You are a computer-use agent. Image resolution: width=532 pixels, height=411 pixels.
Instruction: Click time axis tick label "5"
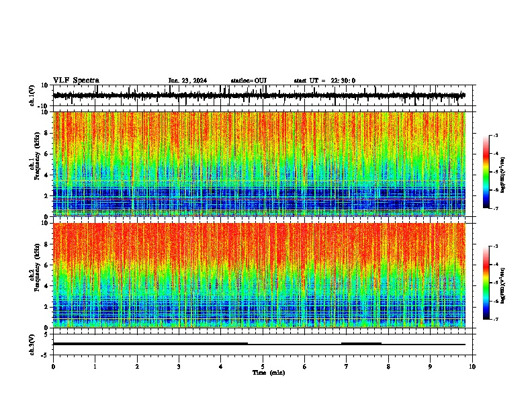point(263,367)
